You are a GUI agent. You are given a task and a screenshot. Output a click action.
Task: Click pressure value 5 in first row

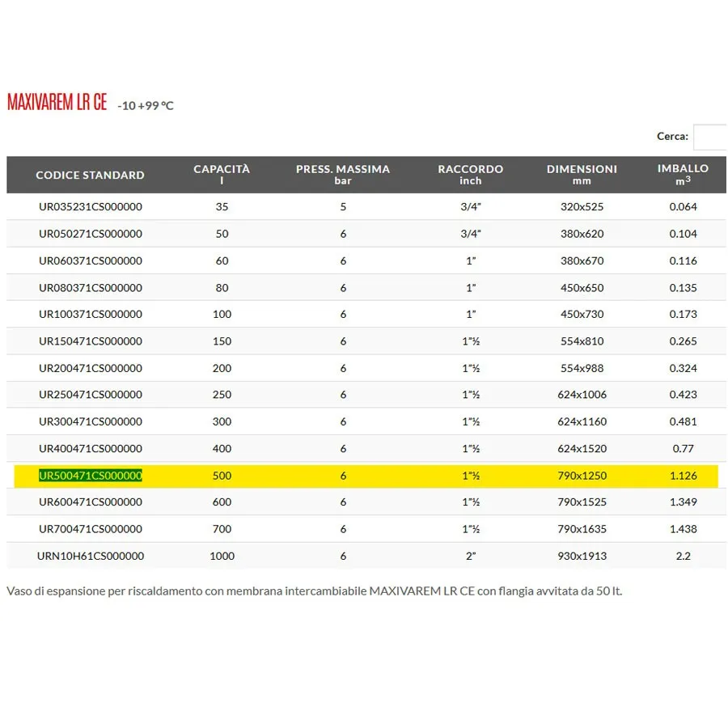click(343, 206)
